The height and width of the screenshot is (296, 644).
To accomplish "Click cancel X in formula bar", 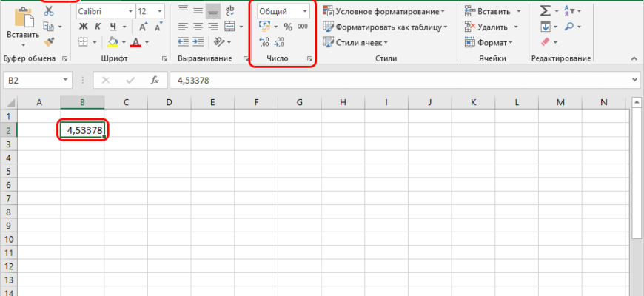I will (106, 81).
